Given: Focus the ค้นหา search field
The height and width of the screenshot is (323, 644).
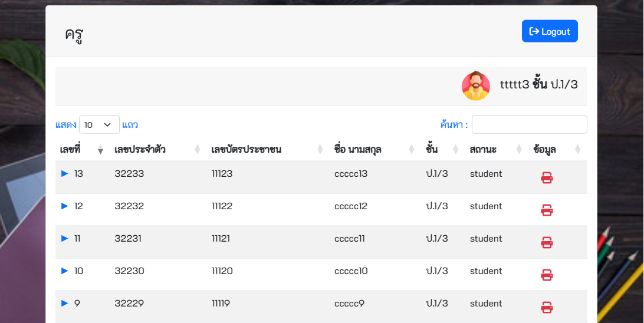Looking at the screenshot, I should point(529,125).
